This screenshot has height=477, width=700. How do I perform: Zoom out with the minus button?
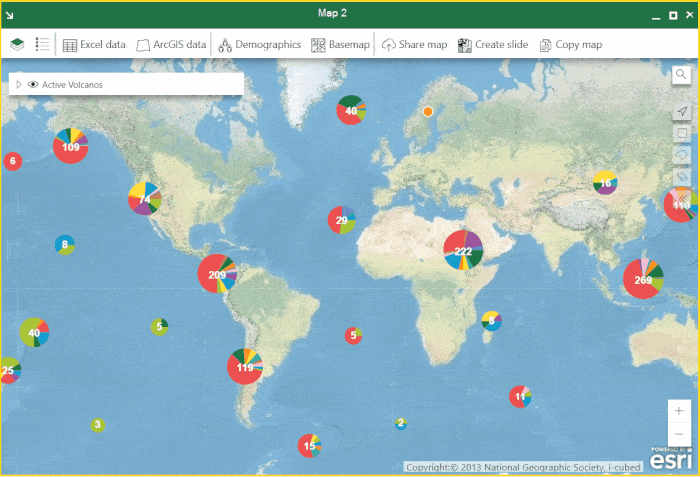pos(679,434)
